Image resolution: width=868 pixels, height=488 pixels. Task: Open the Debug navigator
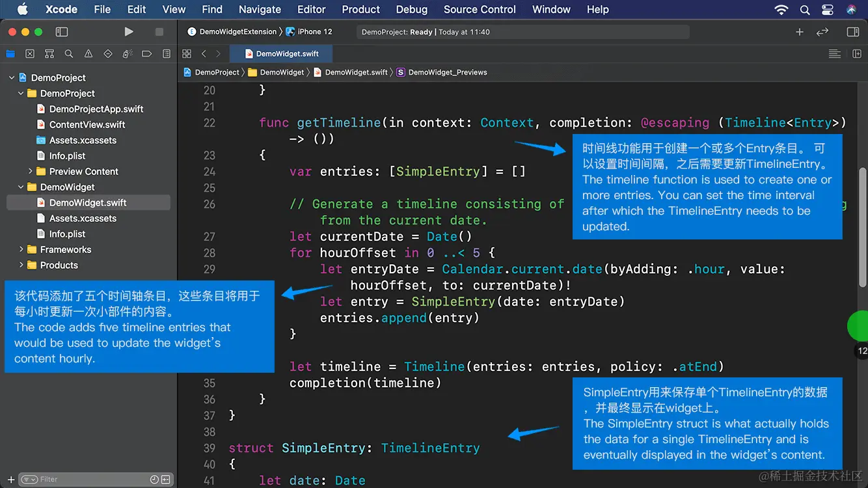point(128,54)
